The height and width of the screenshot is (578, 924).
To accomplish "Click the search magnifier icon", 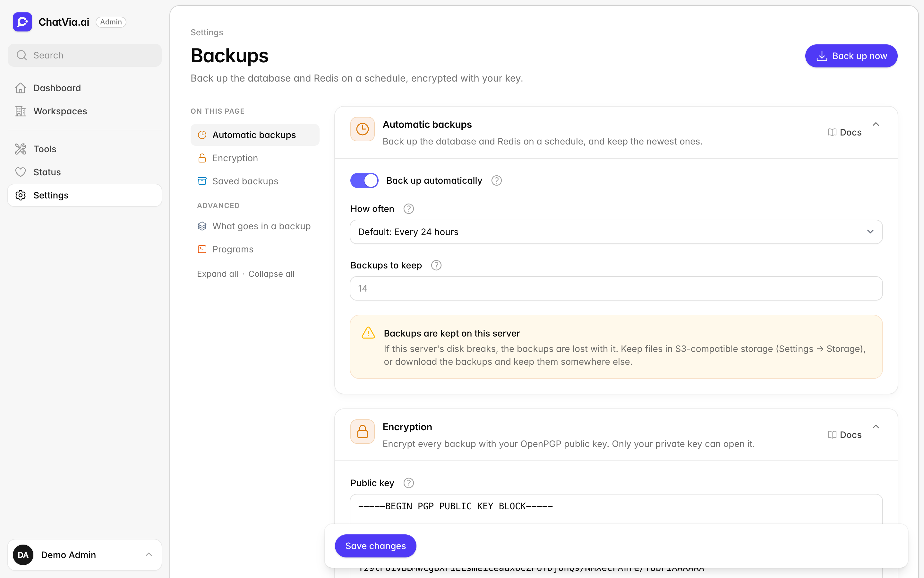I will point(22,55).
